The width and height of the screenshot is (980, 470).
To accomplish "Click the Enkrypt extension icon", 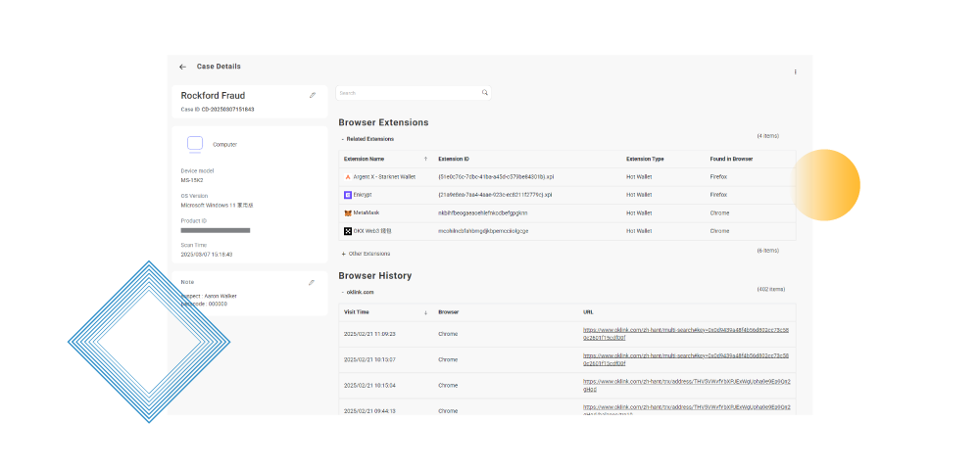I will coord(347,195).
